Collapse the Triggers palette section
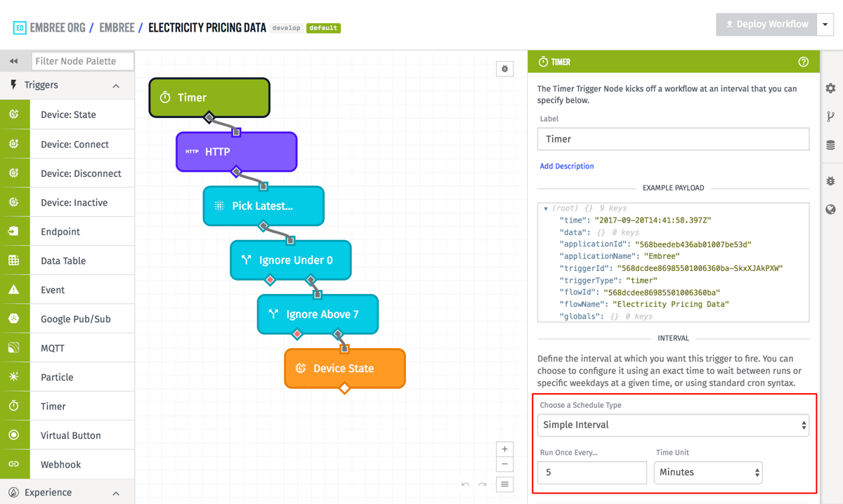 (116, 86)
